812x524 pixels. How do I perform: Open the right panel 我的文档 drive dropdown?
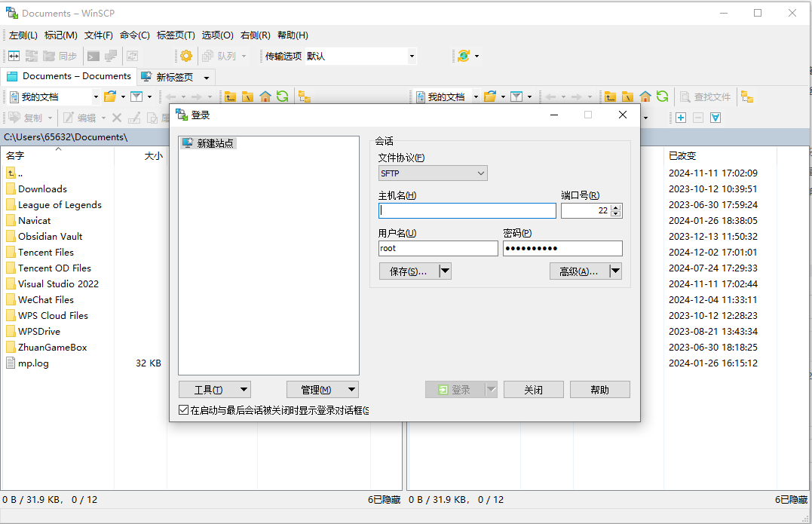(x=476, y=97)
